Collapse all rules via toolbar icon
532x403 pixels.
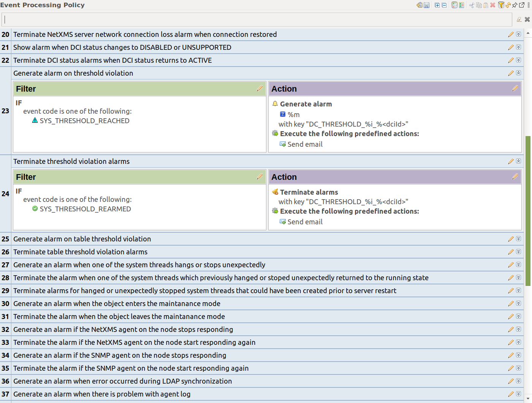pos(444,5)
